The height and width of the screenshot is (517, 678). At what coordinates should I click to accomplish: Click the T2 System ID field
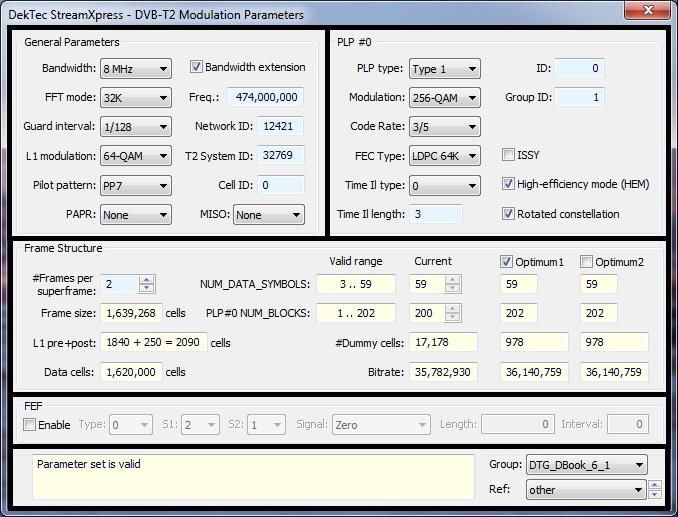pos(280,155)
